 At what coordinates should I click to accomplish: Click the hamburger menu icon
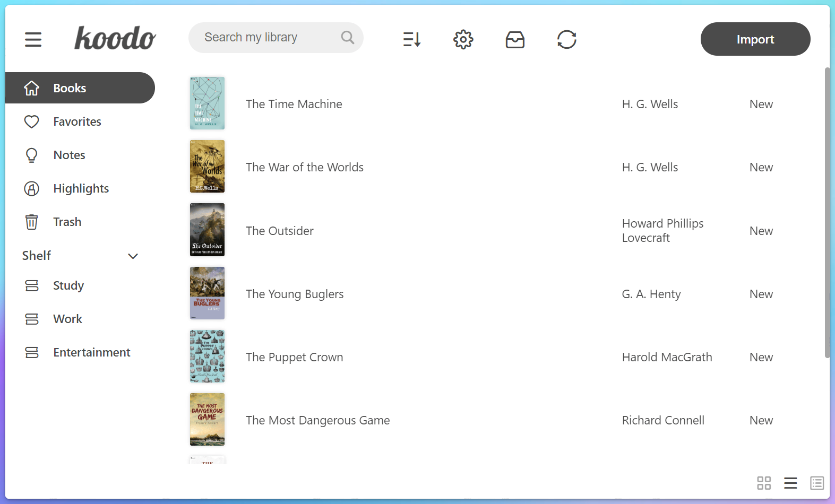[x=33, y=39]
